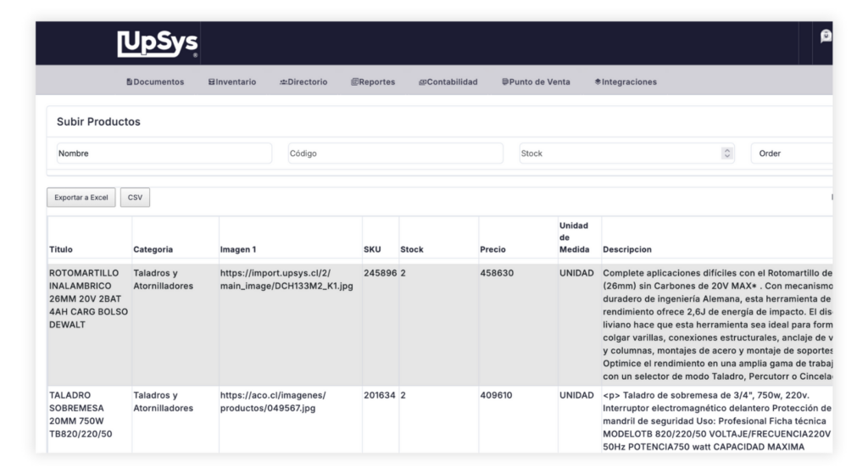This screenshot has height=474, width=868.
Task: Click the Stock number field
Action: (x=617, y=153)
